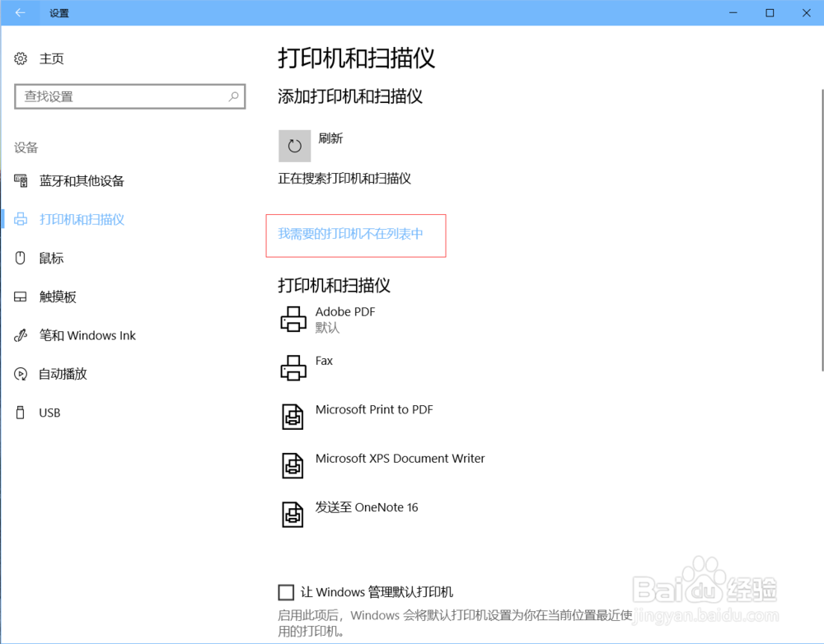Select 打印机和扫描仪 in sidebar

[82, 220]
